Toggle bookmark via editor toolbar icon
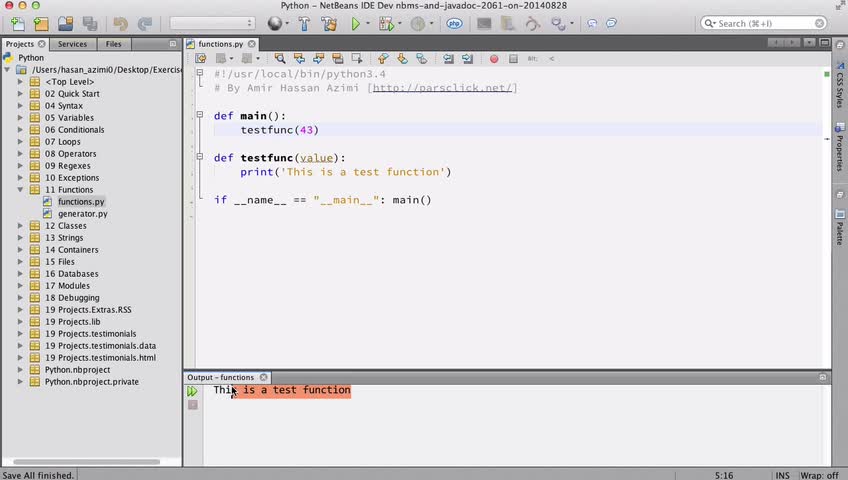This screenshot has height=480, width=848. coord(422,58)
